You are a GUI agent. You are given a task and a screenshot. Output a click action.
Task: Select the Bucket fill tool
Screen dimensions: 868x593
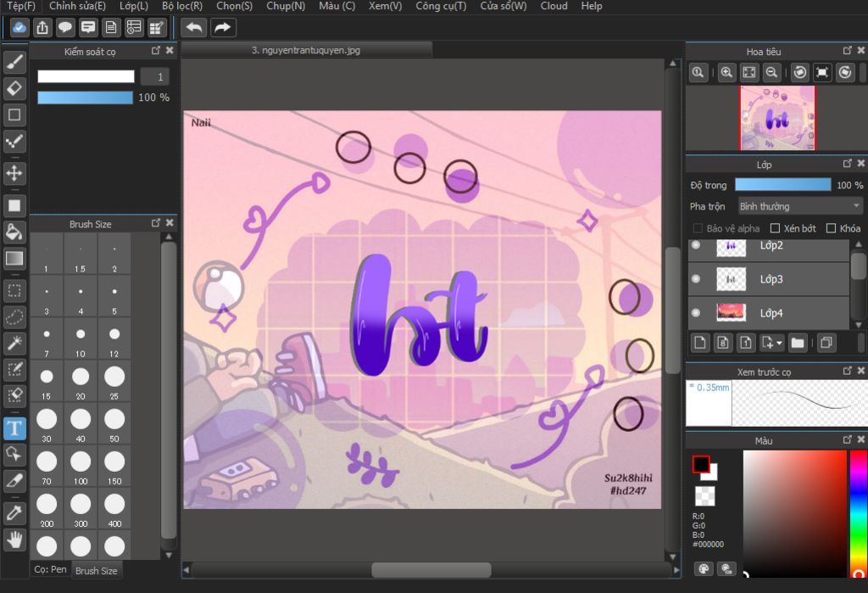point(14,232)
